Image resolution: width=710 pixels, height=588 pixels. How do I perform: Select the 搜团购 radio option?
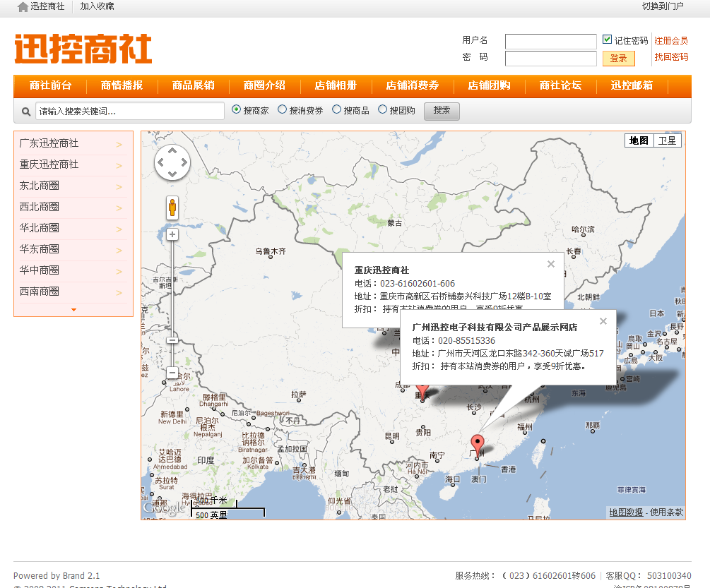tap(383, 109)
